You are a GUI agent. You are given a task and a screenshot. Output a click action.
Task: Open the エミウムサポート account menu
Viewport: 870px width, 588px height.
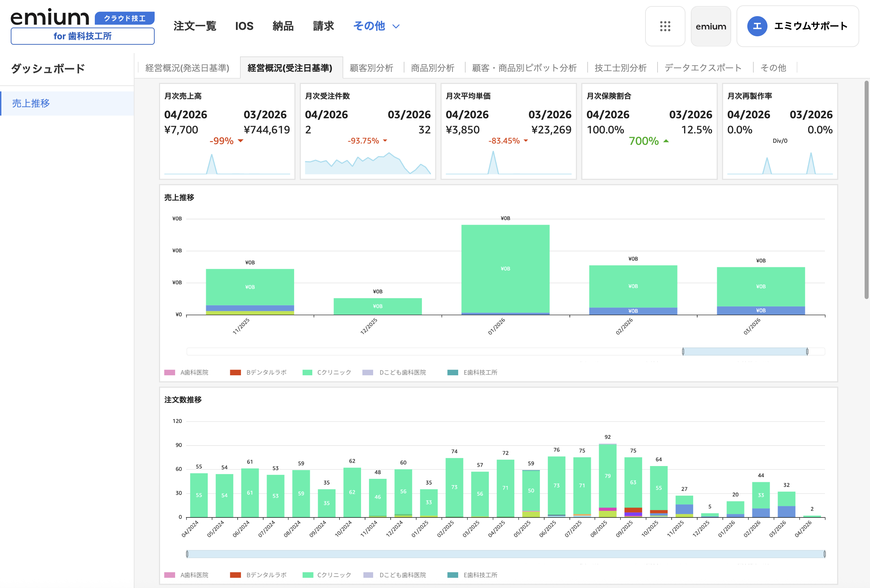pyautogui.click(x=810, y=26)
